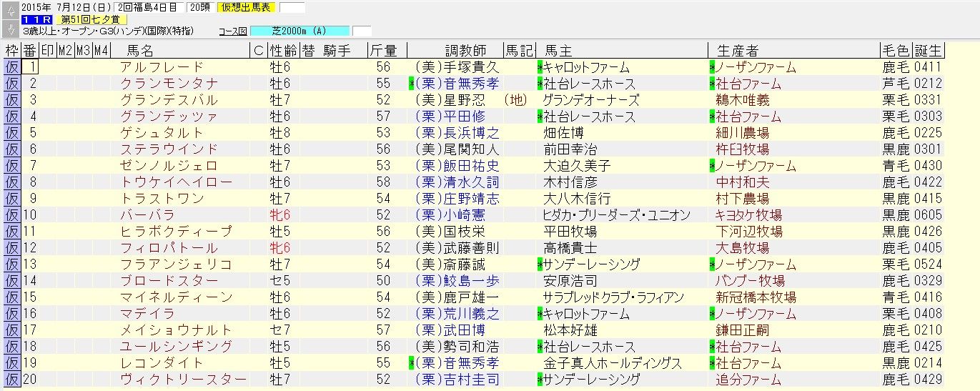Screen dimensions: 980x391
Task: Select horse number 1 cell
Action: (x=30, y=67)
